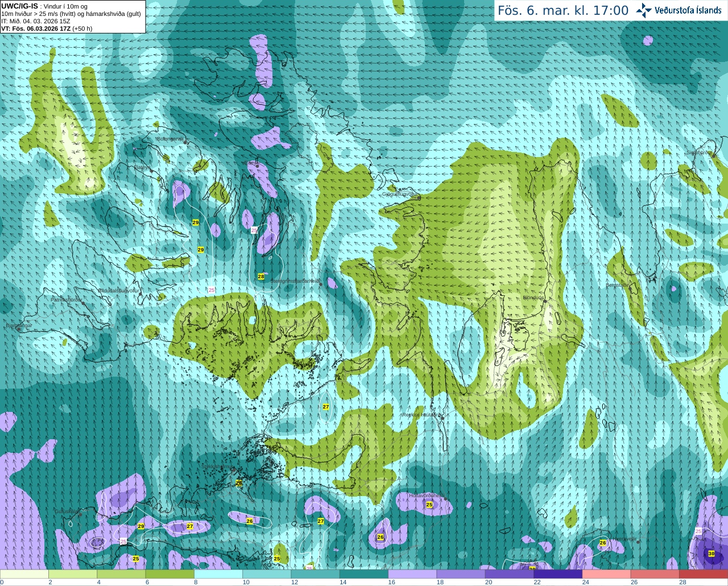Click the yellow 26 marker beside Hveravellir

tap(603, 543)
